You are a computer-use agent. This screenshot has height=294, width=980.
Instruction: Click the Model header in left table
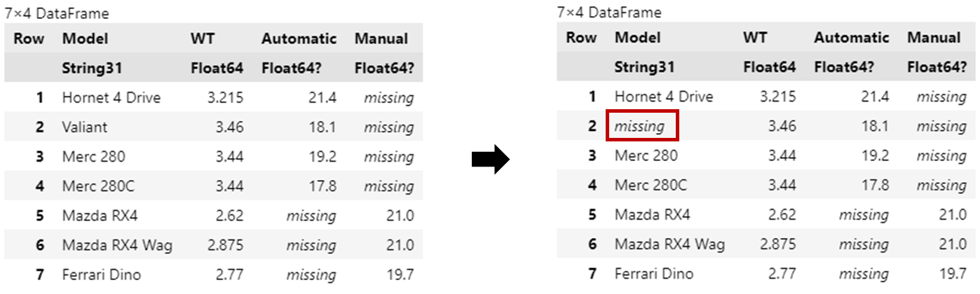pos(85,38)
